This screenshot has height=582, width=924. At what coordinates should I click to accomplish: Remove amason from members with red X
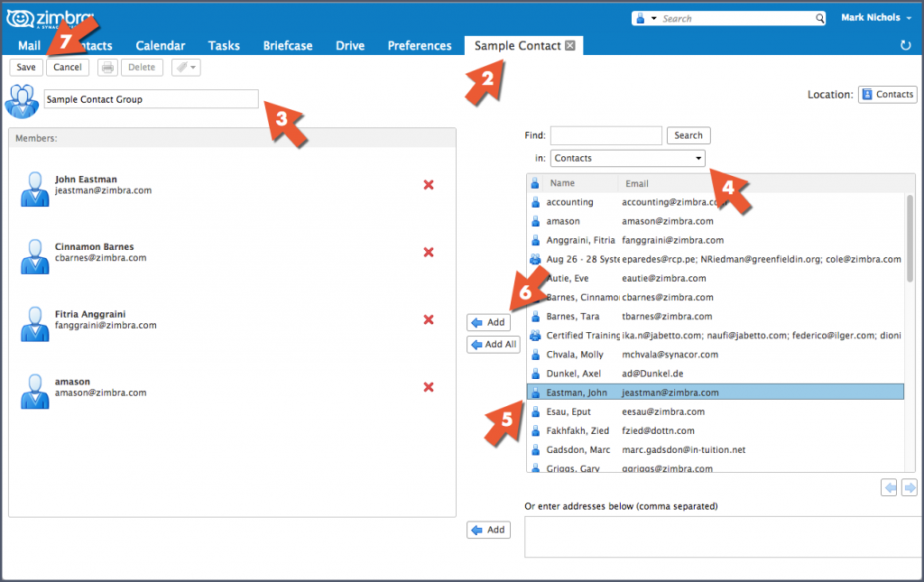click(x=428, y=387)
